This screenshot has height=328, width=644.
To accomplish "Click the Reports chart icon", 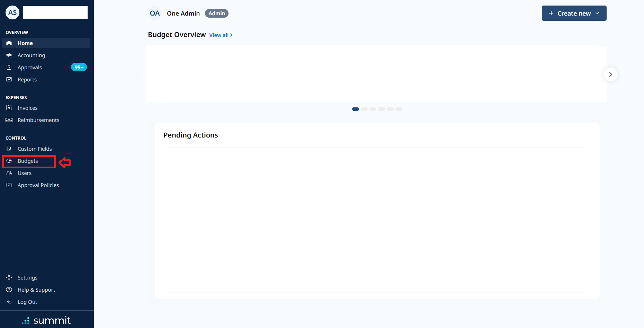I will click(x=9, y=79).
